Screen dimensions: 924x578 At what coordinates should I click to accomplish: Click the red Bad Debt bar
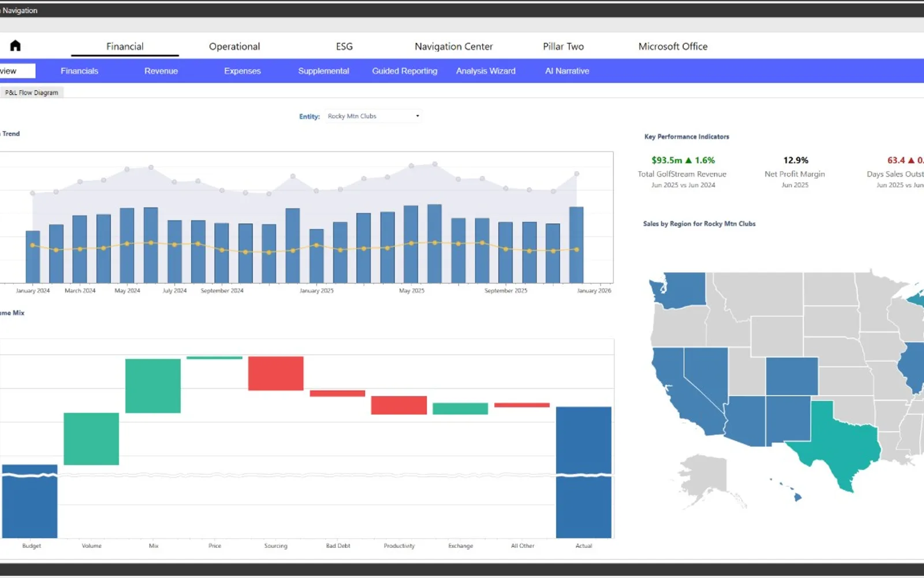tap(337, 394)
